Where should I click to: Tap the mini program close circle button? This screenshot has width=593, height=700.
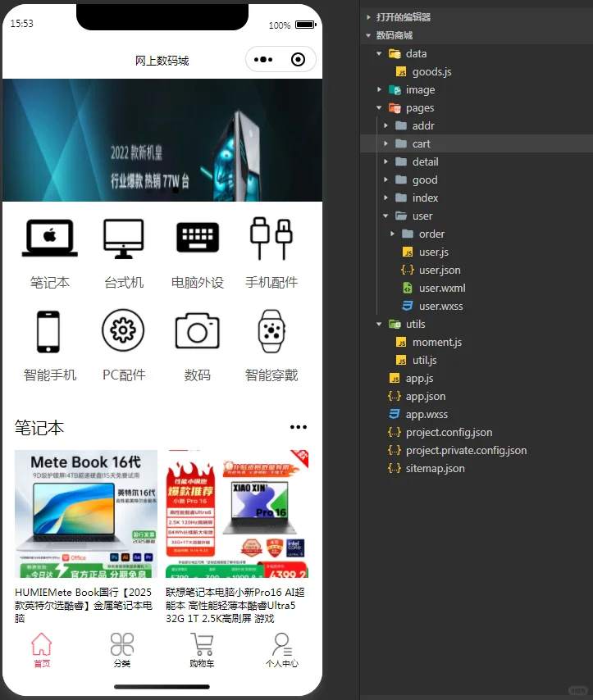point(298,59)
